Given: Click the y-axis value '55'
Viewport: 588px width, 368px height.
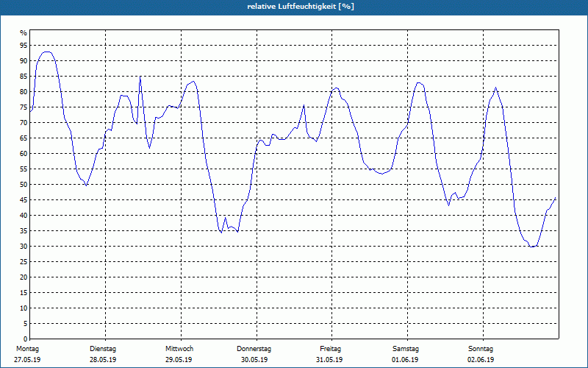Looking at the screenshot, I should coord(24,169).
